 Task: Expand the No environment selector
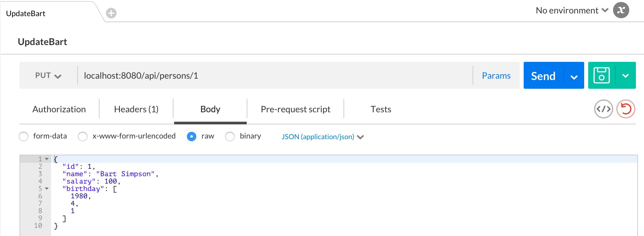coord(572,10)
